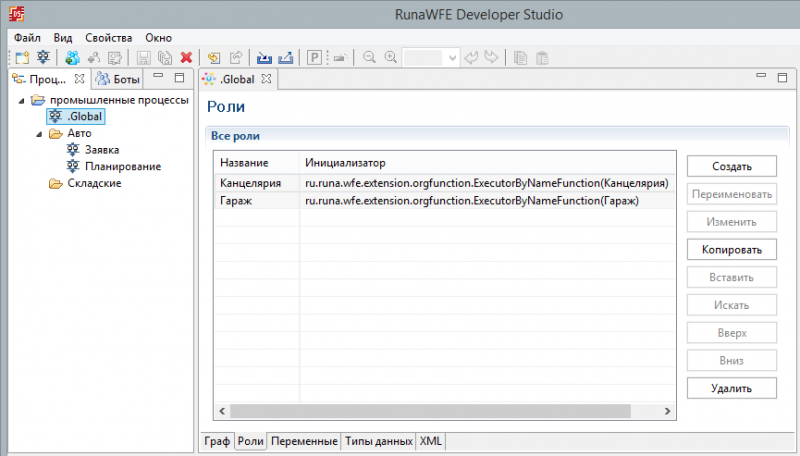This screenshot has height=456, width=800.
Task: Click the red X delete icon
Action: click(x=186, y=58)
